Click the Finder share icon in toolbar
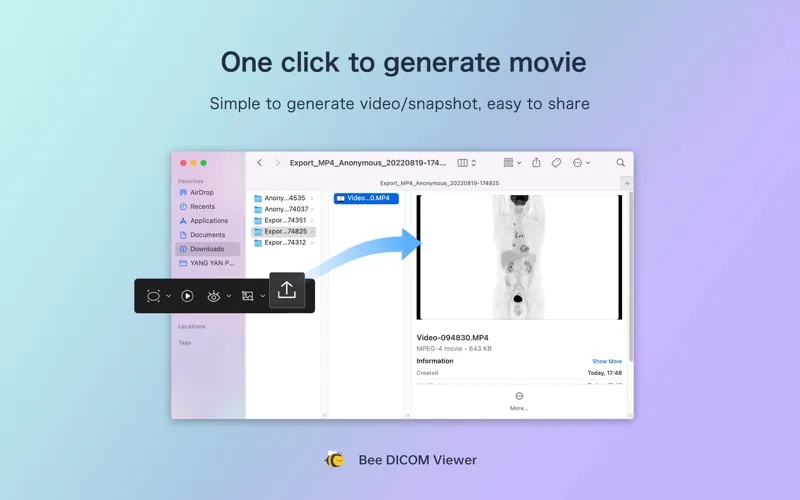 point(536,162)
